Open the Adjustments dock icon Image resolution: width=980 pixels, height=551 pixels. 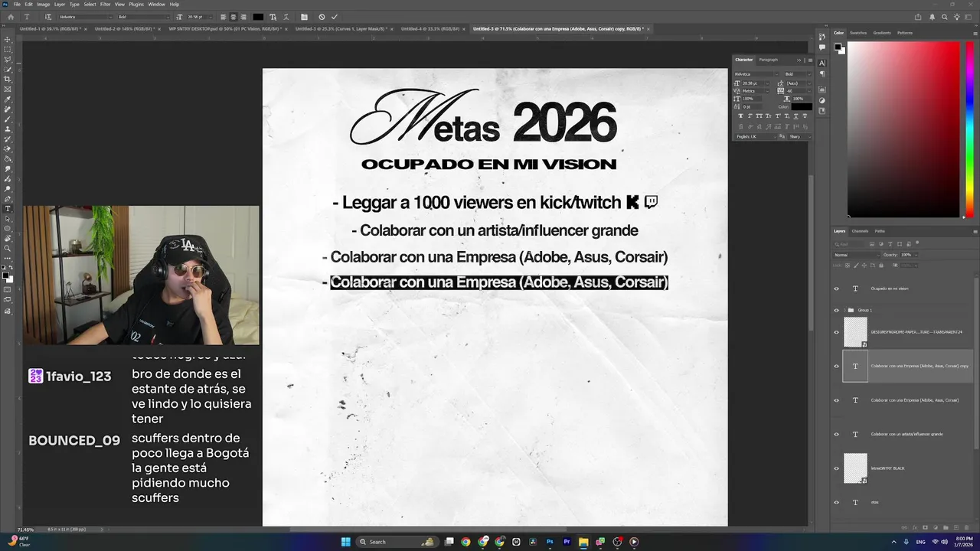click(x=822, y=100)
